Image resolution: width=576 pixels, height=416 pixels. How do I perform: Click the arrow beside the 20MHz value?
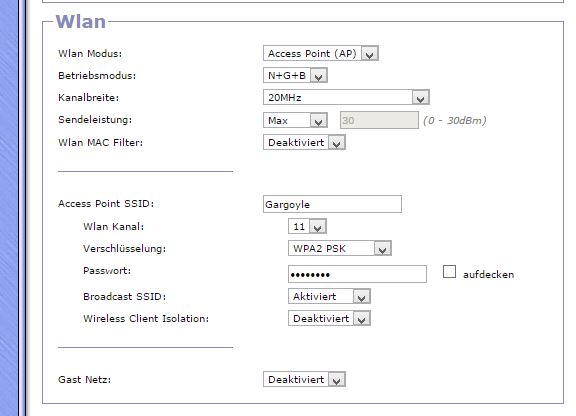[421, 98]
